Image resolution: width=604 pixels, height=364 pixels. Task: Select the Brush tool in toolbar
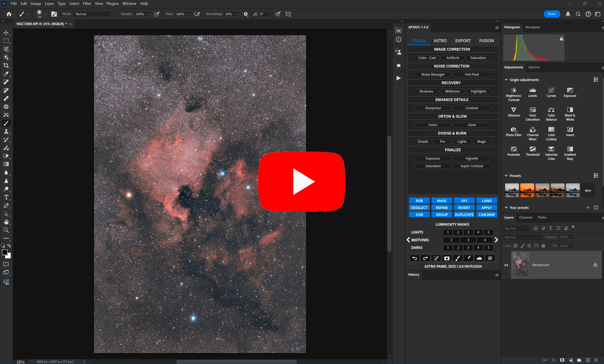click(x=6, y=123)
